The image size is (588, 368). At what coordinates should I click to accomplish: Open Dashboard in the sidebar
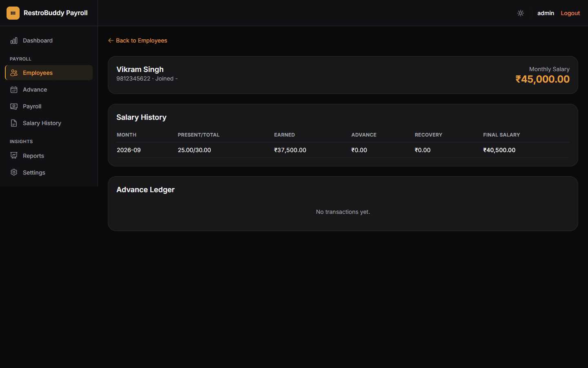click(49, 40)
